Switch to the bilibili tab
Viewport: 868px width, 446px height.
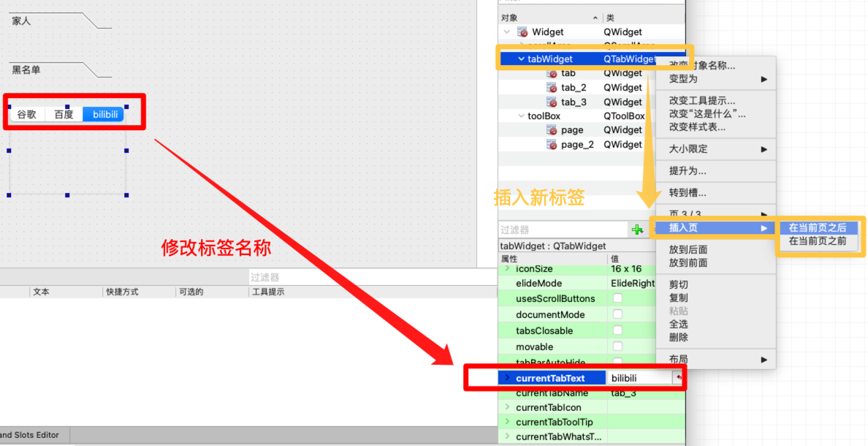[x=104, y=115]
